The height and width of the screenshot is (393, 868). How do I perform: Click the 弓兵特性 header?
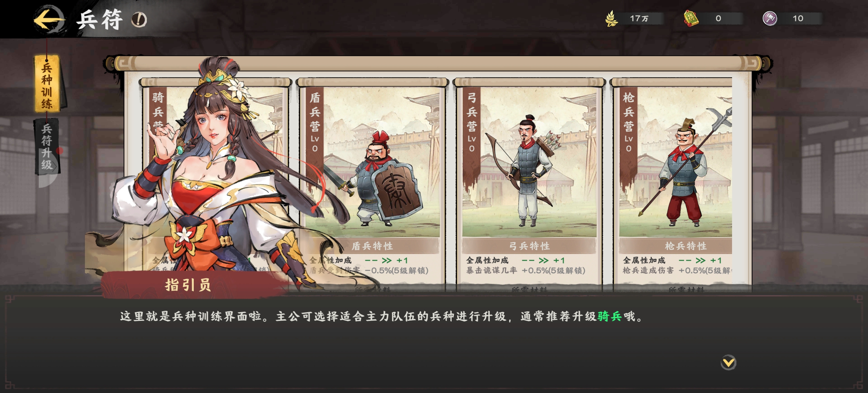(529, 246)
